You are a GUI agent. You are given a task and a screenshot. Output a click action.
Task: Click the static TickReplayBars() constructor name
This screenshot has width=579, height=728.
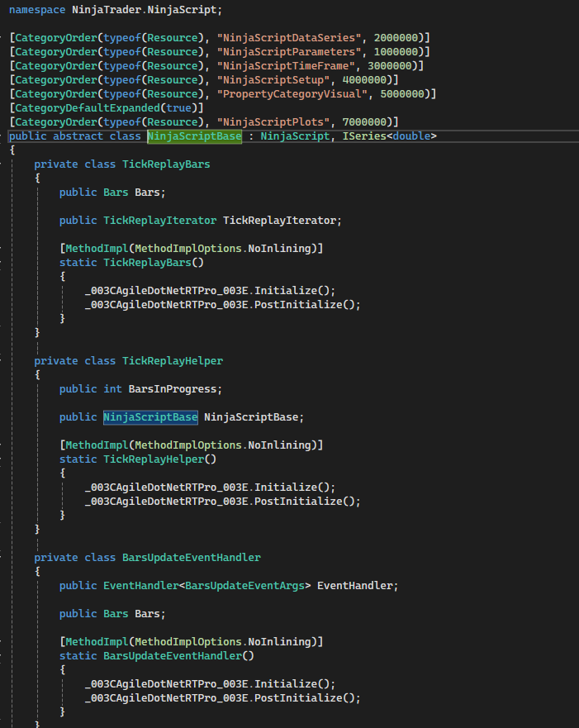point(154,262)
